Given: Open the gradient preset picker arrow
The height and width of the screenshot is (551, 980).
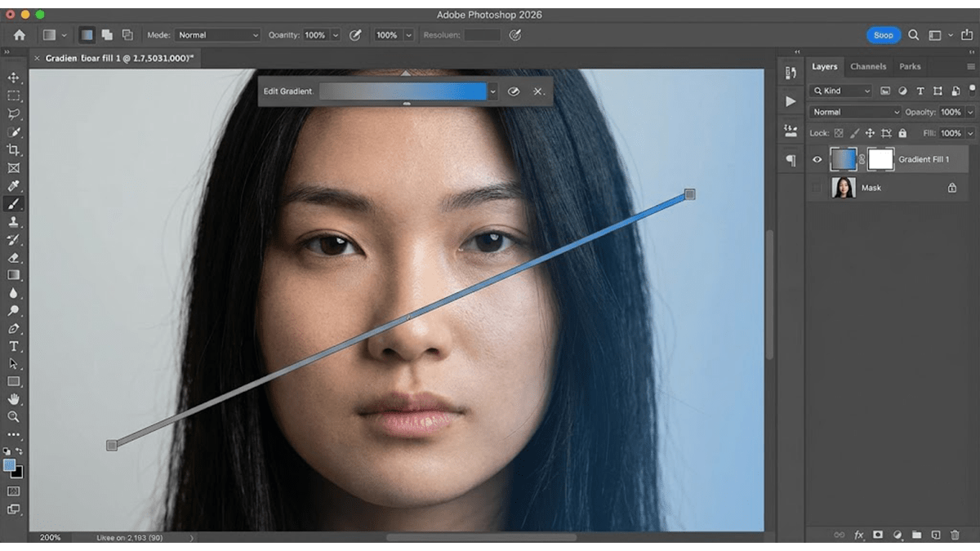Looking at the screenshot, I should tap(492, 91).
